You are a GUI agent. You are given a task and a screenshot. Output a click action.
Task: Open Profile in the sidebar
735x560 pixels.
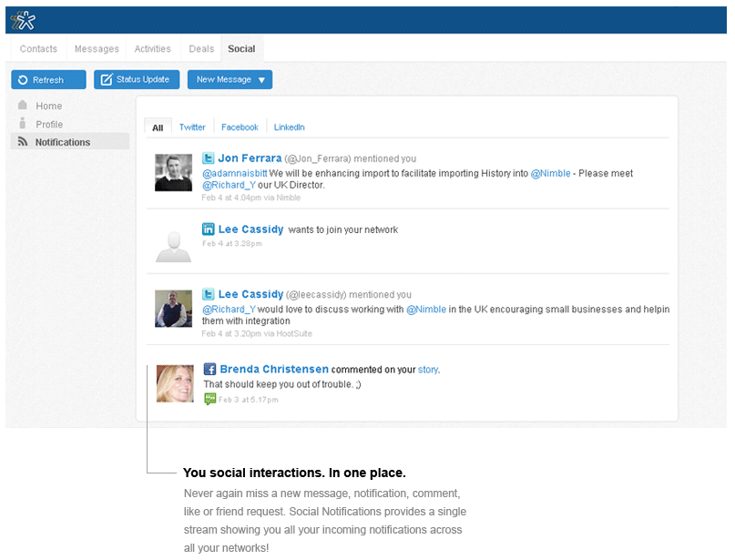49,124
